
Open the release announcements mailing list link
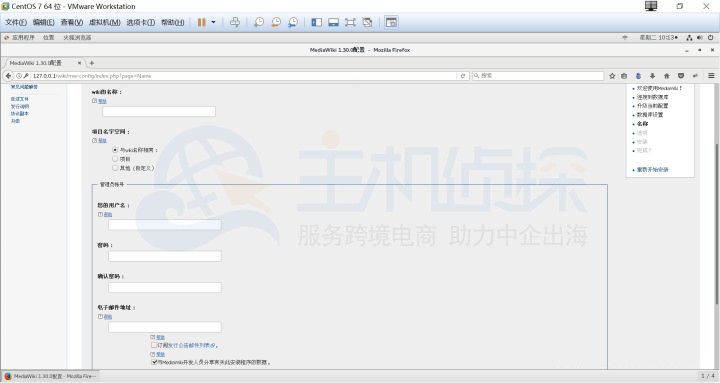[x=191, y=345]
